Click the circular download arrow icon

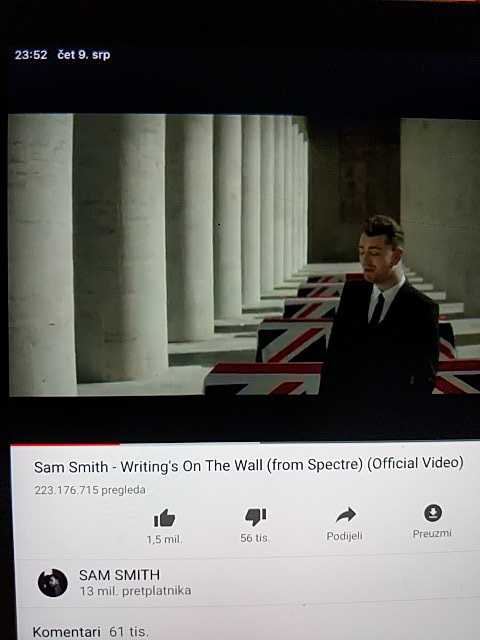433,513
